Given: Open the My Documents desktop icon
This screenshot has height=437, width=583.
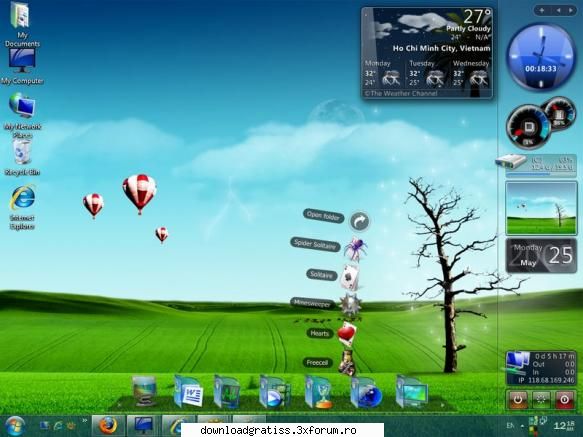Looking at the screenshot, I should [x=22, y=24].
